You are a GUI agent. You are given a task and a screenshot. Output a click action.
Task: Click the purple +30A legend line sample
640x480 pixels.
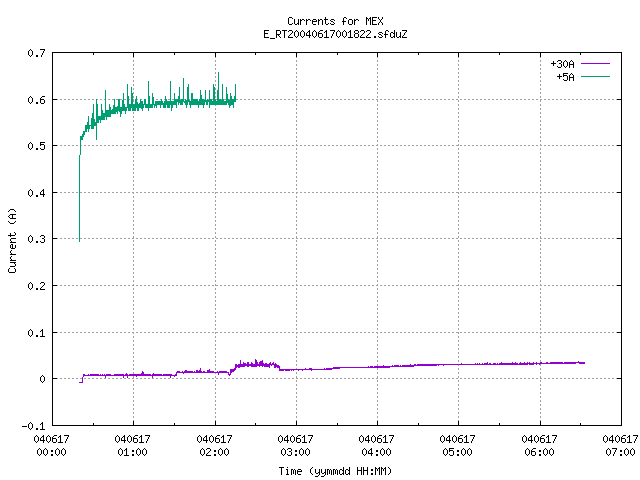(595, 64)
